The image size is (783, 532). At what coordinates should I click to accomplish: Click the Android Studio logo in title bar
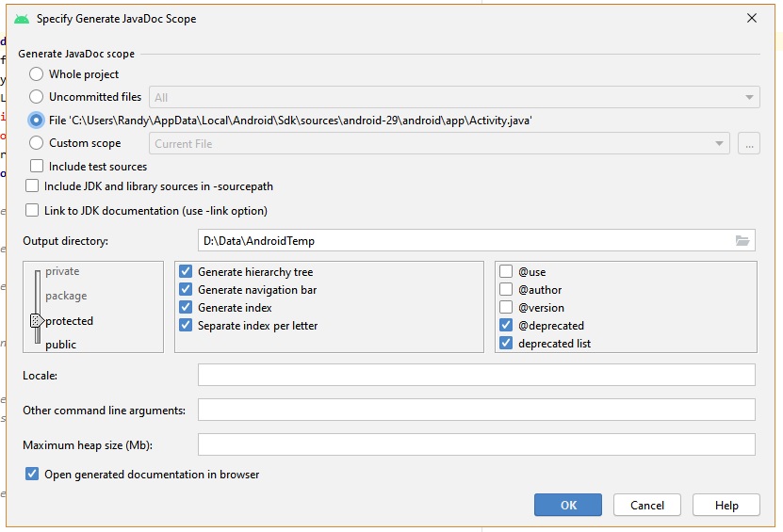(x=22, y=19)
